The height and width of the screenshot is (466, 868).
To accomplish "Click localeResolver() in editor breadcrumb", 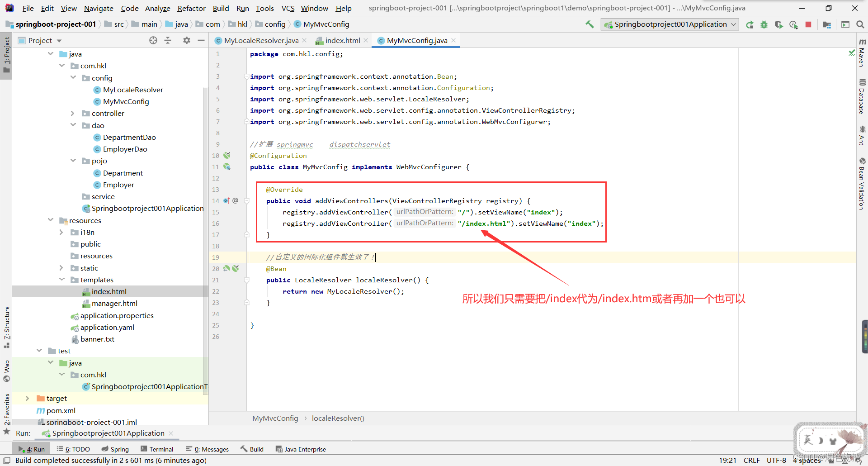I will click(x=338, y=418).
